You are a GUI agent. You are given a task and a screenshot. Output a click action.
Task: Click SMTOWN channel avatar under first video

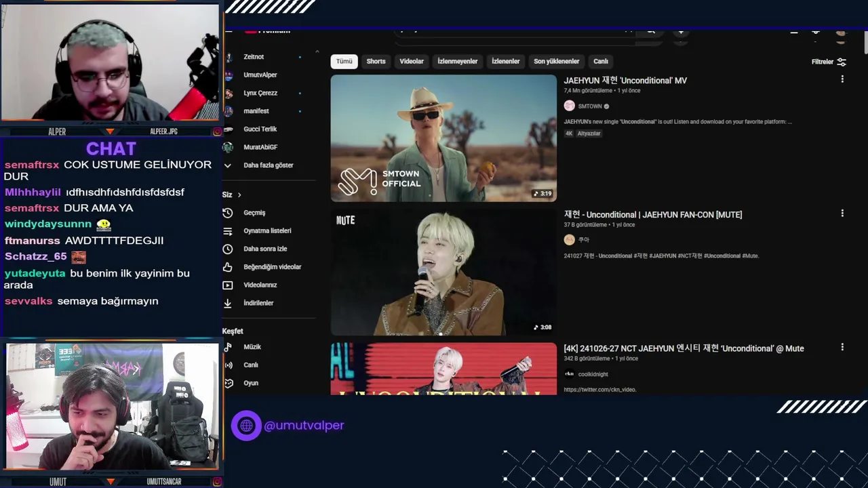569,106
